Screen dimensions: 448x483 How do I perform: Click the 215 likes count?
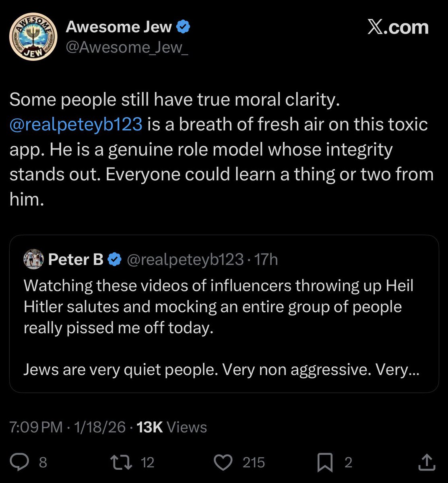[254, 462]
